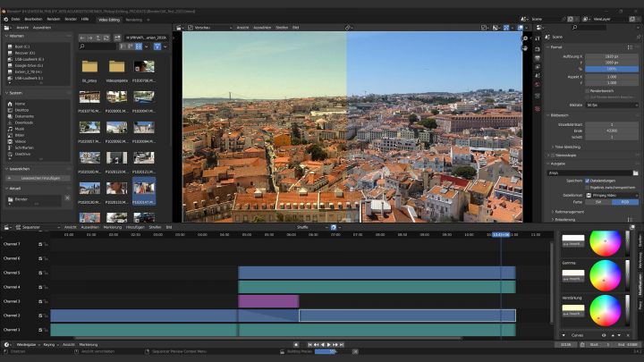644x362 pixels.
Task: Open the Bearbeiten menu
Action: 33,20
